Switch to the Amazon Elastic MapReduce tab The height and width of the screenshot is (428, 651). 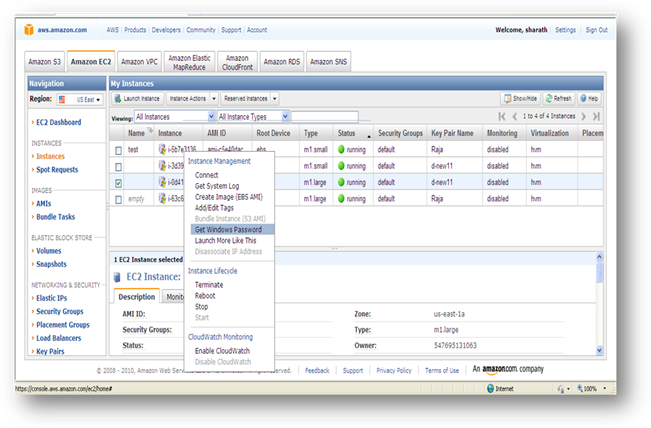tap(189, 62)
